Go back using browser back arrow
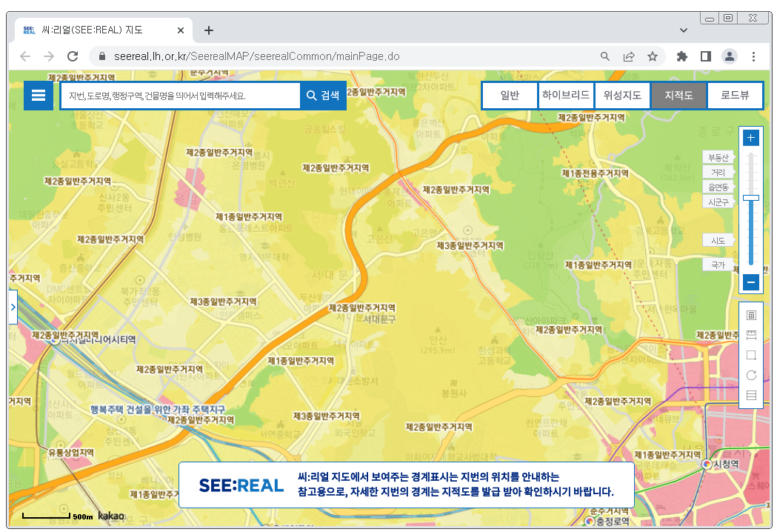Screen dimensions: 777x532 [25, 56]
